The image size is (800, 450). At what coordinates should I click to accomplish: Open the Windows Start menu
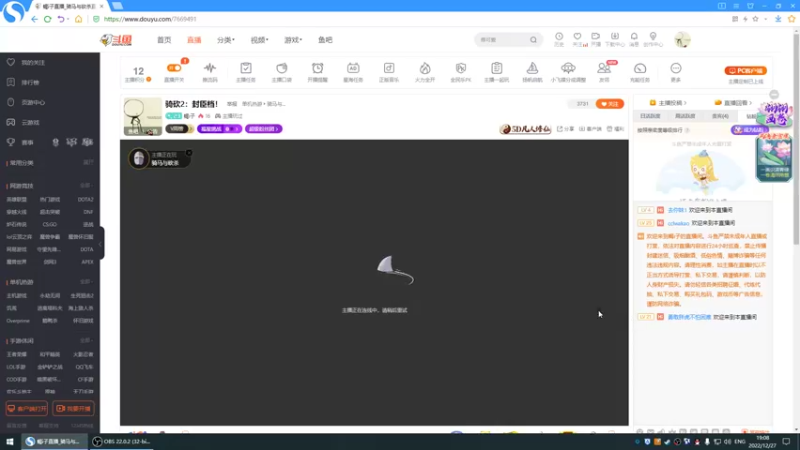click(x=10, y=441)
